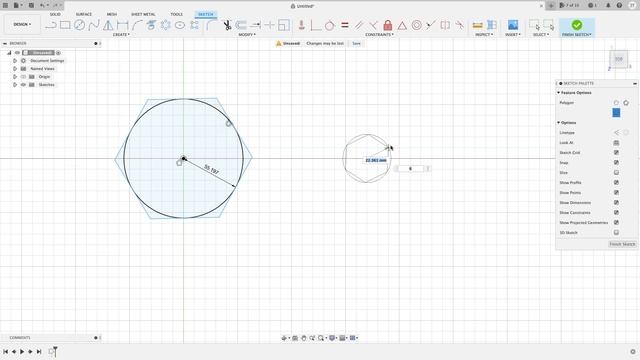This screenshot has height=360, width=640.
Task: Toggle the Show Points checkbox
Action: [616, 193]
